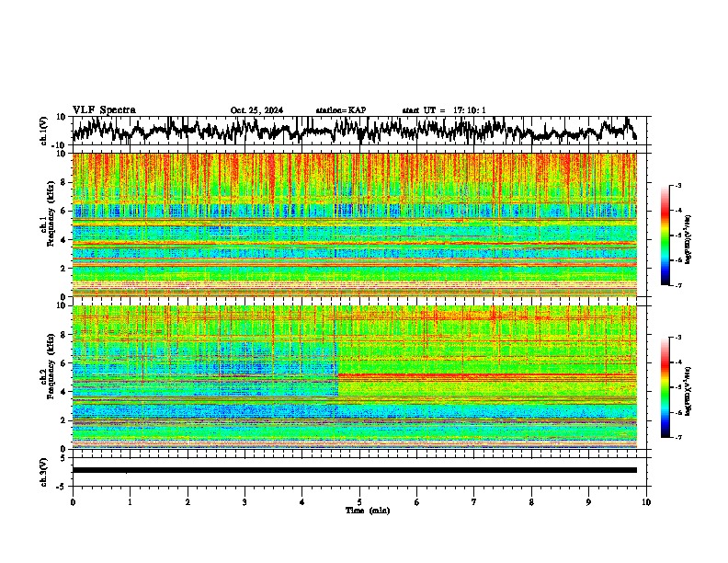Click the '6' kHz tick of ch.2 spectrogram
Viewport: 728px width, 563px height.
[x=64, y=363]
